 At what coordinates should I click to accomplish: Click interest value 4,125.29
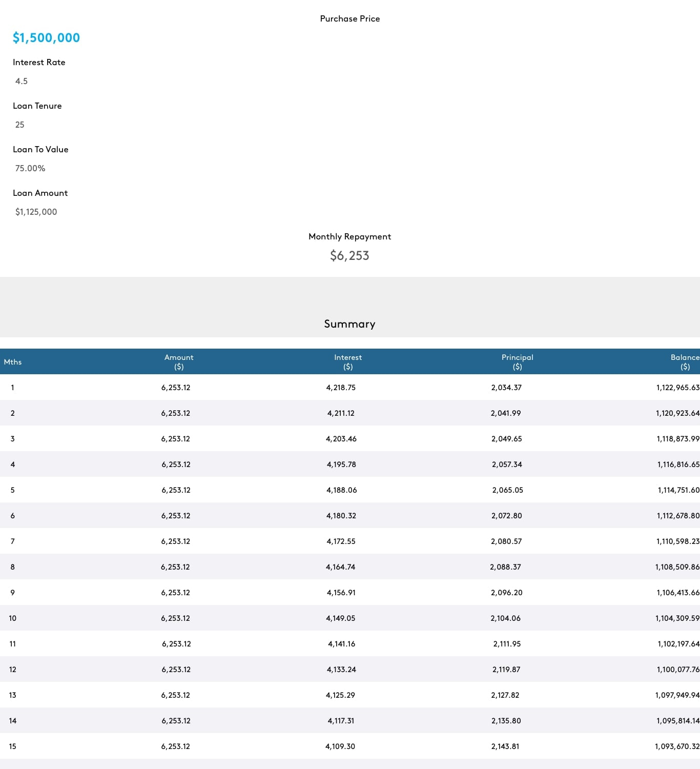click(341, 695)
